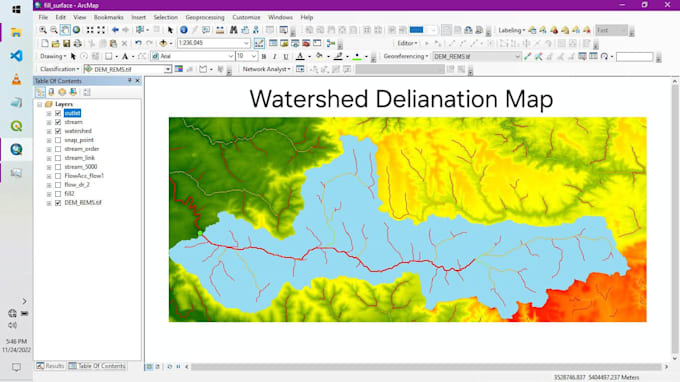Screen dimensions: 680x382
Task: Activate the Pan hand tool
Action: 65,30
